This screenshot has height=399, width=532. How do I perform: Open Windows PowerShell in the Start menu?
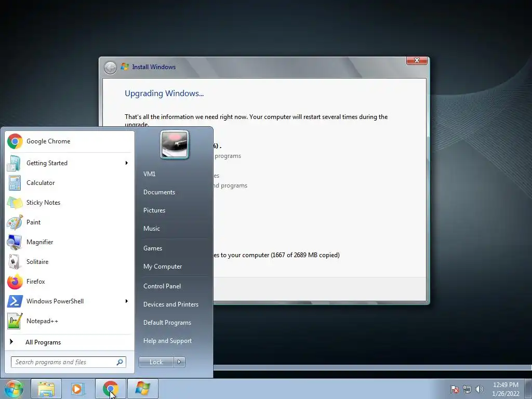point(69,301)
